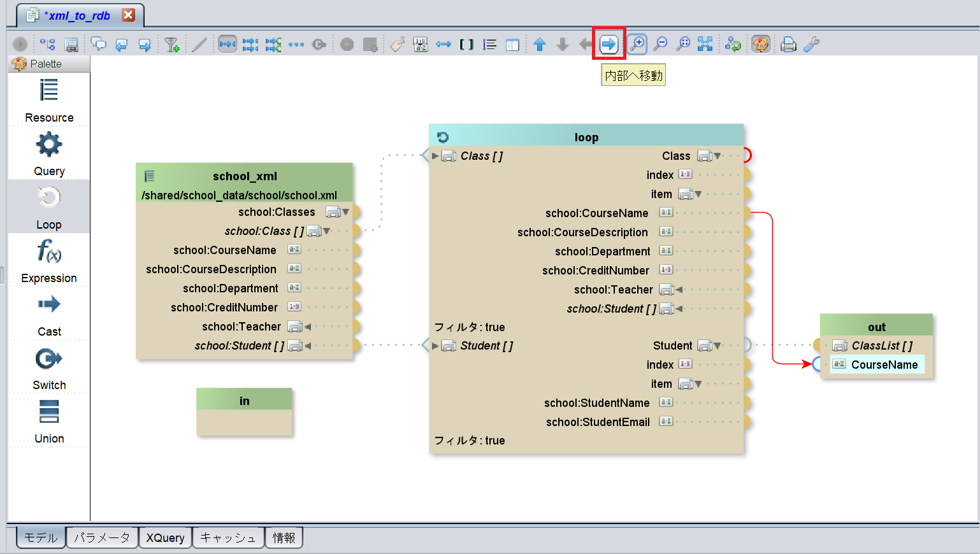The height and width of the screenshot is (554, 980).
Task: Click the double speech bubbles comment icon
Action: click(x=99, y=44)
